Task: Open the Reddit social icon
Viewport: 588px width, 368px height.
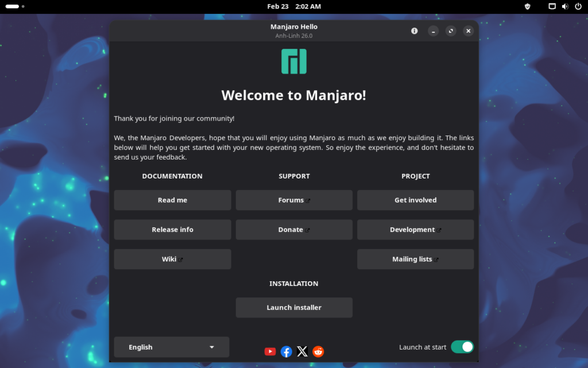Action: click(318, 351)
